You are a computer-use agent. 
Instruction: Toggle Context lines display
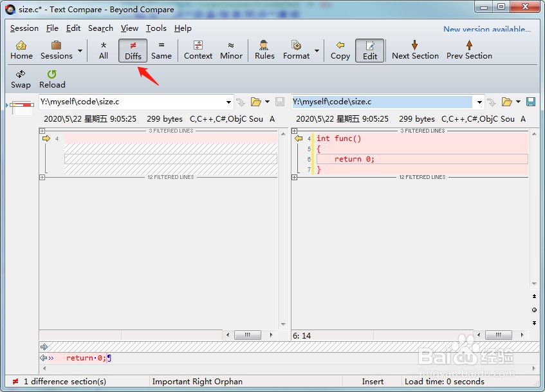coord(198,50)
